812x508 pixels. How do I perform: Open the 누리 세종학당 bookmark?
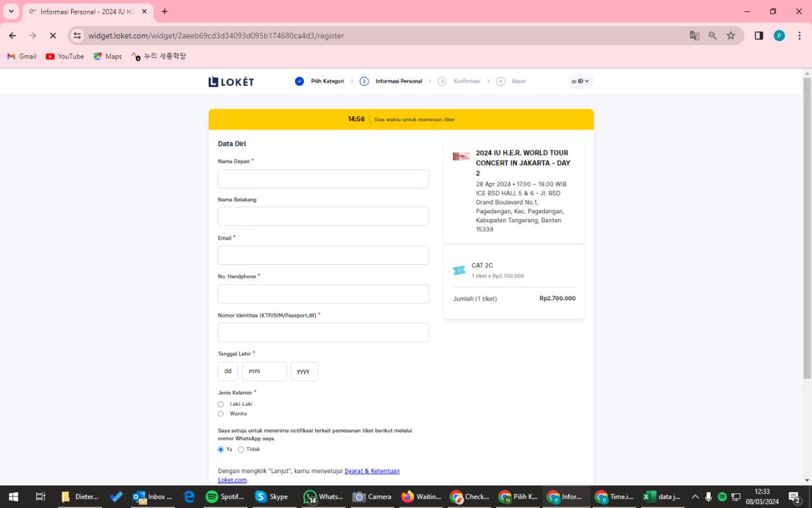pos(158,56)
